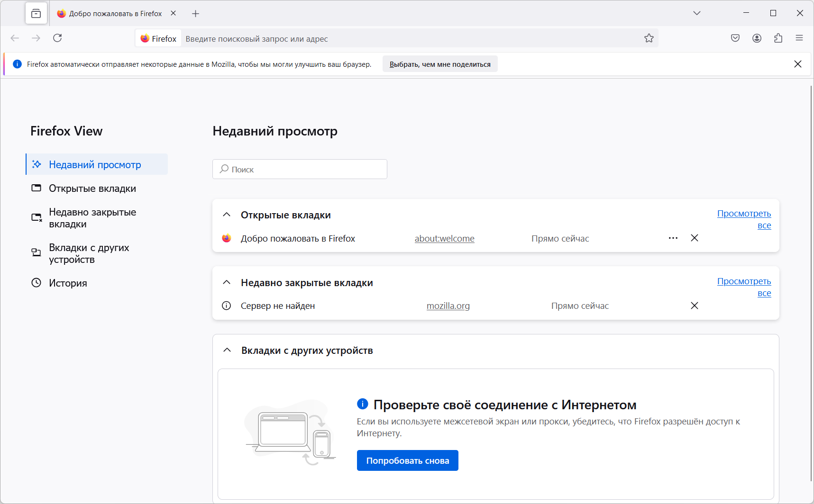
Task: Click the mozilla.org link
Action: (x=448, y=306)
